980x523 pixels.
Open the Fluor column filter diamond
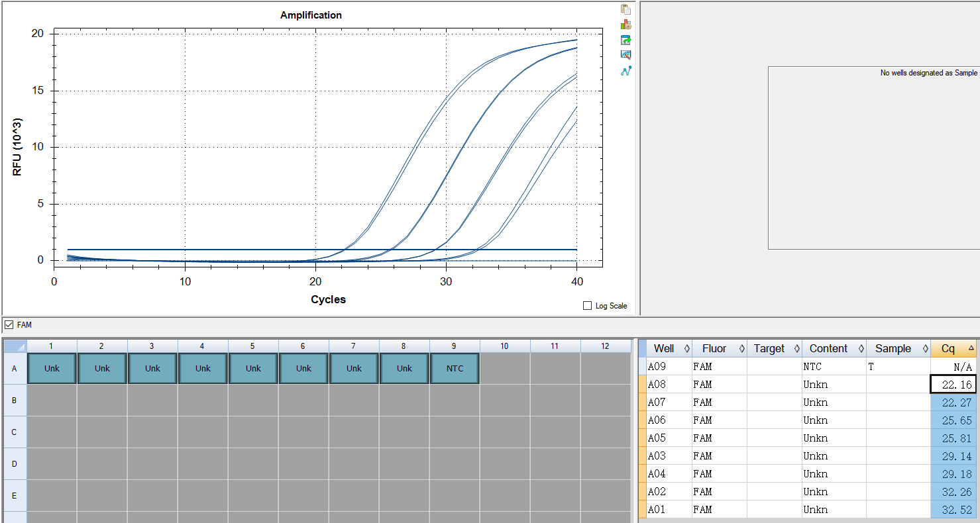coord(741,349)
